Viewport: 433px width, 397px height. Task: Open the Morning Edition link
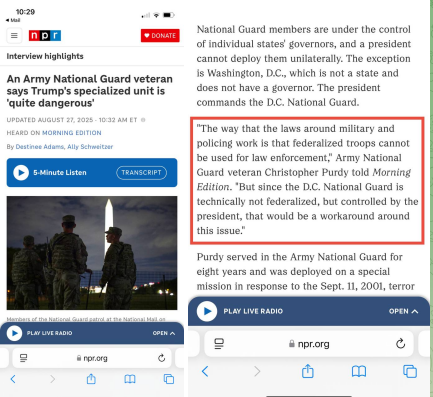point(72,133)
